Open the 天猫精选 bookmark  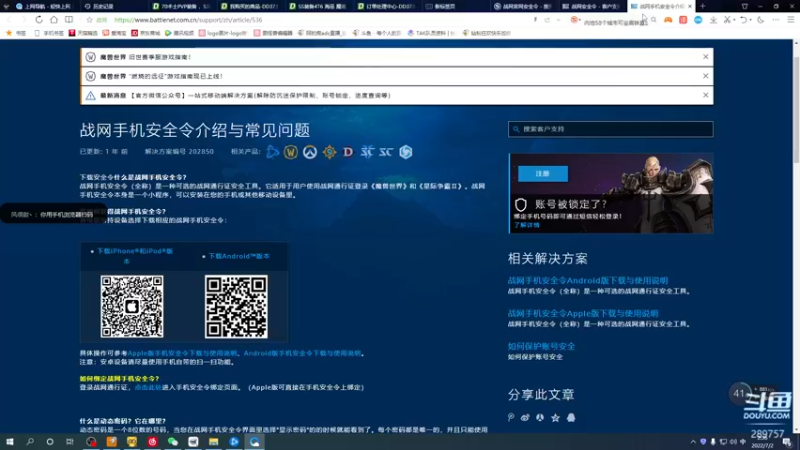coord(83,33)
